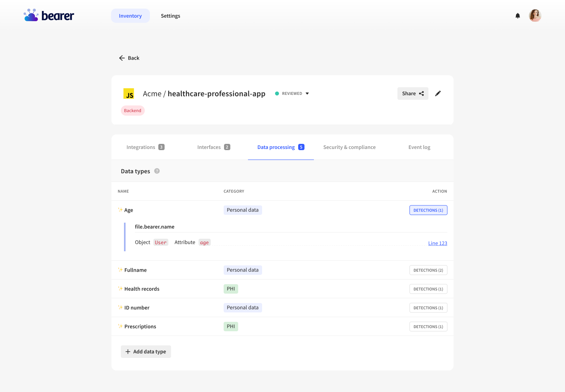Open the user profile avatar

tap(535, 16)
